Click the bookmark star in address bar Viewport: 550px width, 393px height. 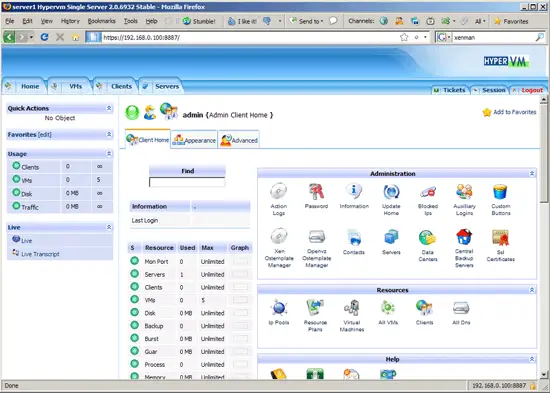[x=404, y=37]
